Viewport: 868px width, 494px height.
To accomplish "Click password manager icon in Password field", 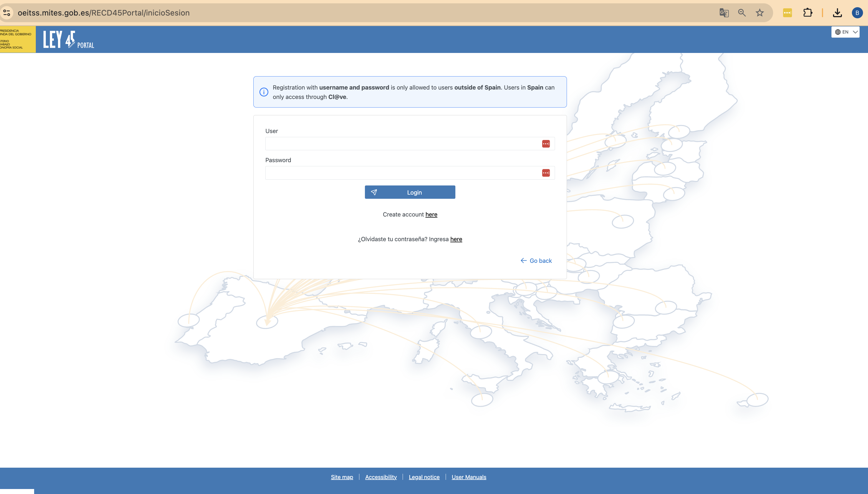I will tap(546, 173).
